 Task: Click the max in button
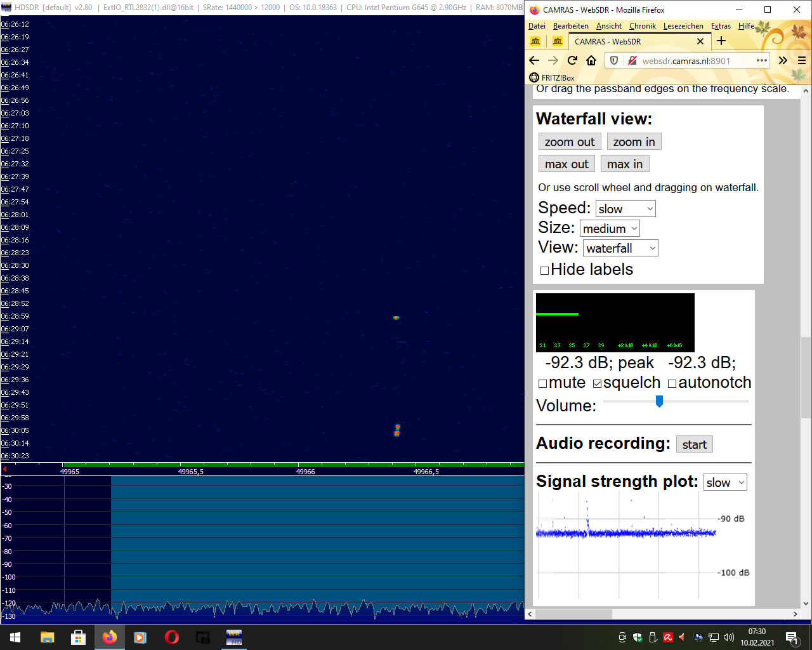tap(625, 164)
